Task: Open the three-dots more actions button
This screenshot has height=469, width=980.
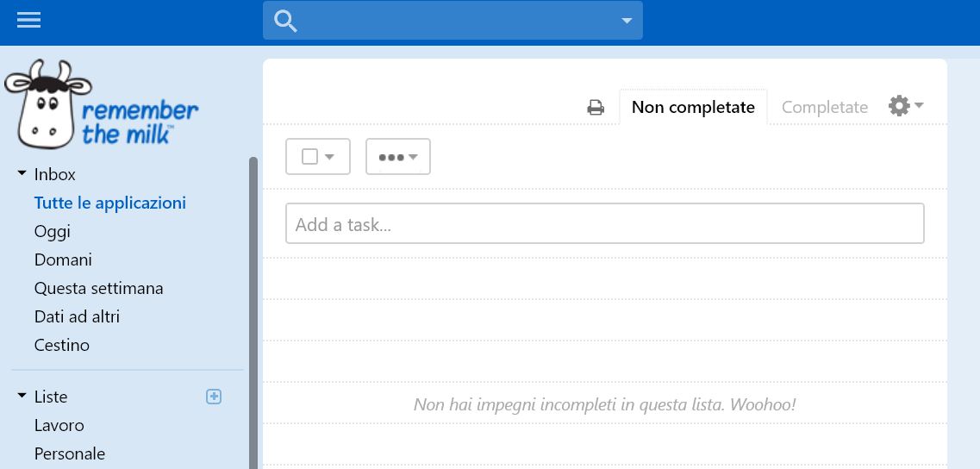Action: pyautogui.click(x=397, y=156)
